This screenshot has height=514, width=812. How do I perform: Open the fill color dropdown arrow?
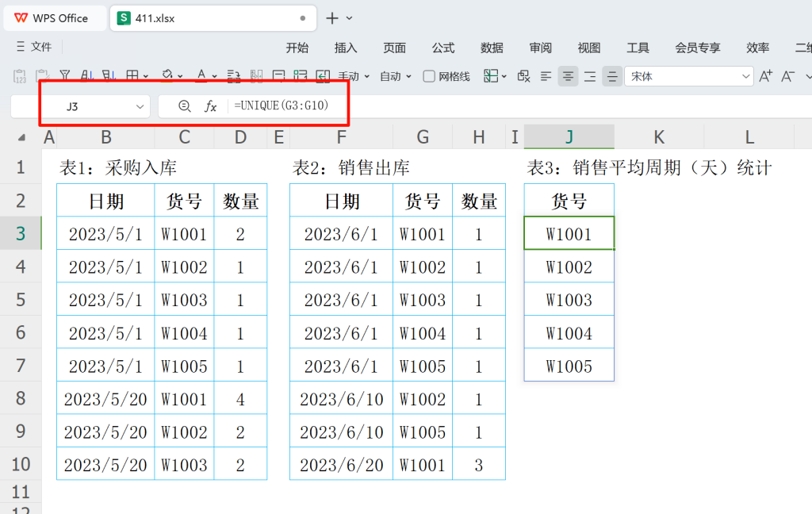point(180,77)
